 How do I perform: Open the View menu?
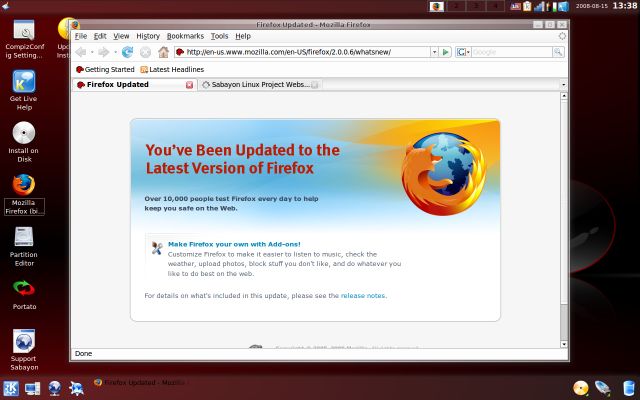click(x=121, y=36)
